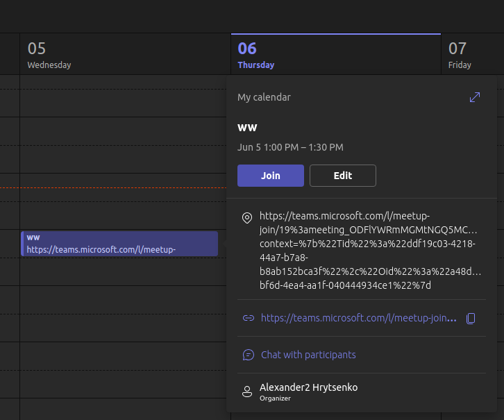
Task: Click the meeting time Jun 5 1:00 PM – 1:30 PM
Action: (290, 147)
